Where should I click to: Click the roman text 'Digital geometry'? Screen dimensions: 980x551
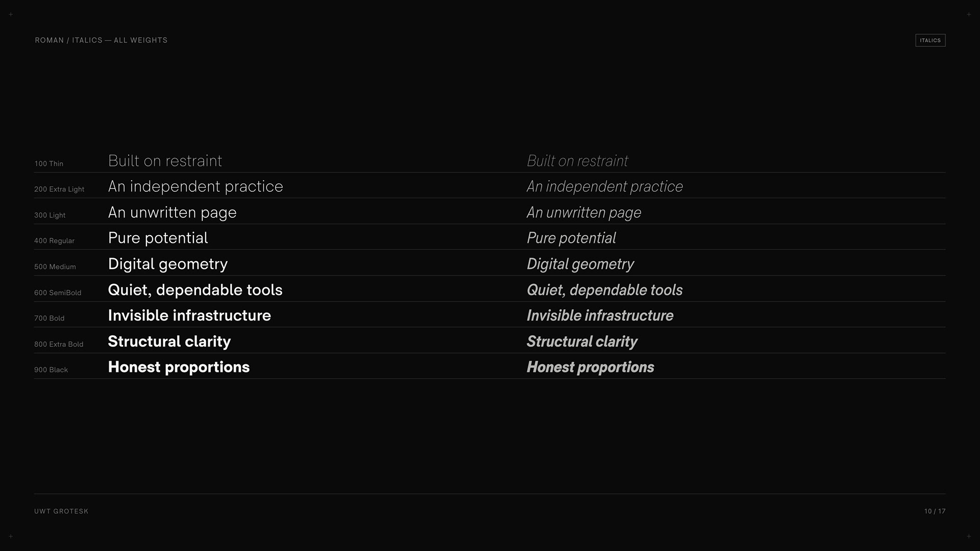[x=168, y=264]
